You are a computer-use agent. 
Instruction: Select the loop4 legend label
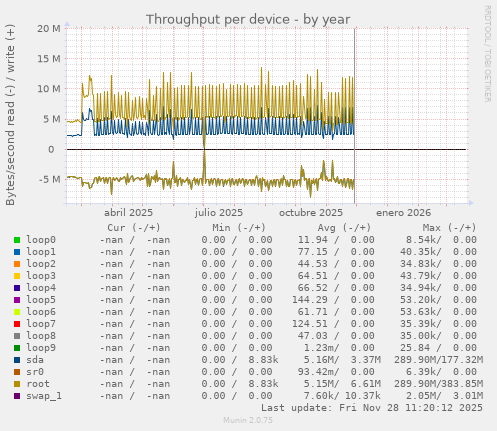pos(41,288)
